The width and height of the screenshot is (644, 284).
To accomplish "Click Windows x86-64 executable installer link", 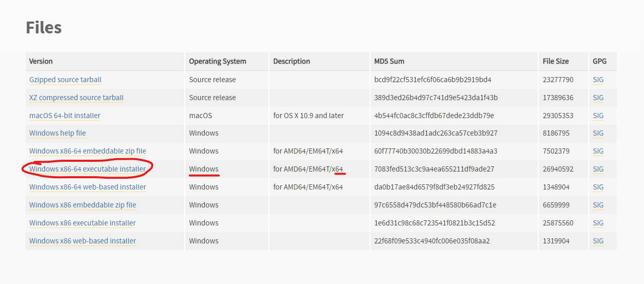I will click(x=87, y=169).
